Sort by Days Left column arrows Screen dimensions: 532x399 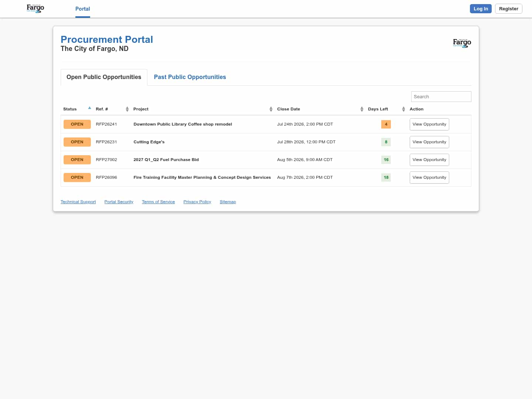pos(403,109)
